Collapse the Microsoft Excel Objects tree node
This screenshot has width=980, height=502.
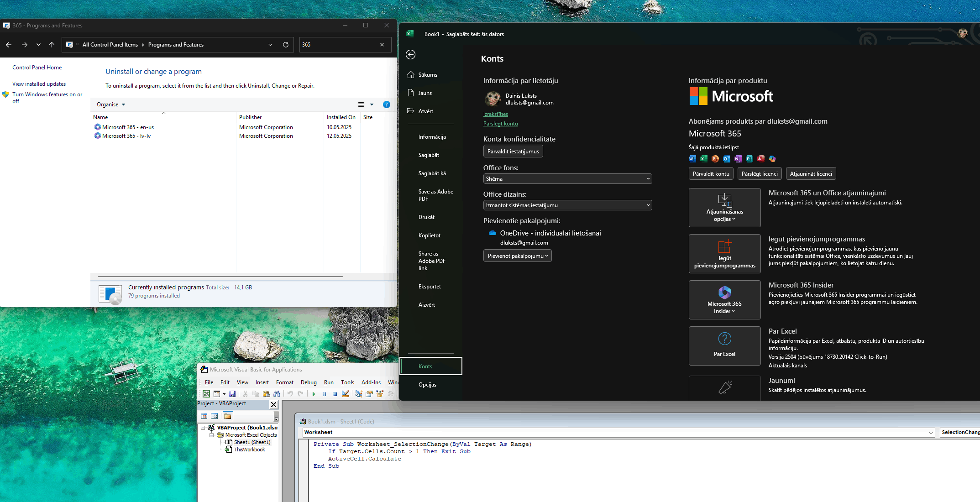212,435
